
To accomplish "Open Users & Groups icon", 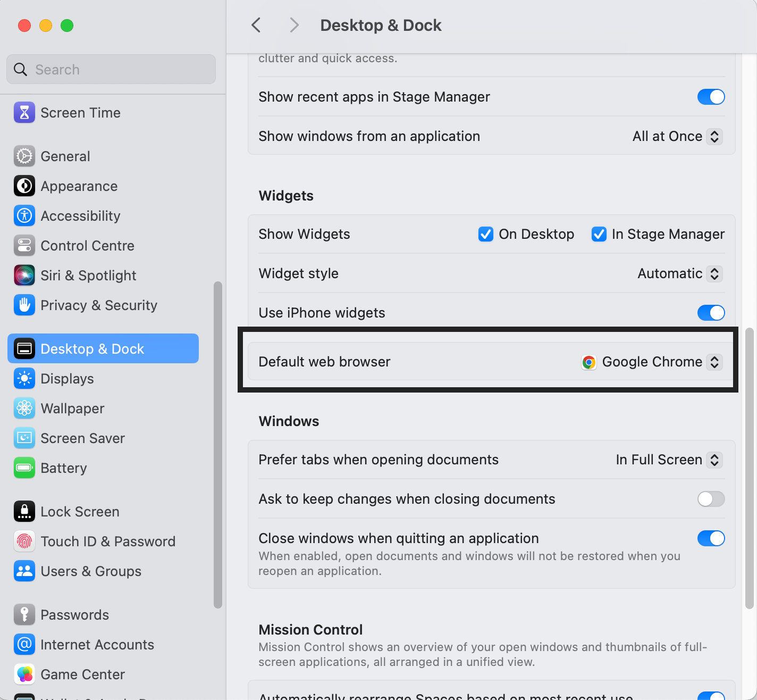I will click(24, 571).
